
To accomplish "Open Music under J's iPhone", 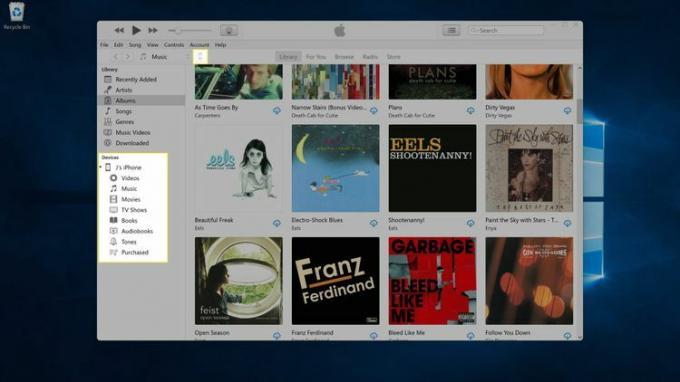I will click(x=129, y=189).
